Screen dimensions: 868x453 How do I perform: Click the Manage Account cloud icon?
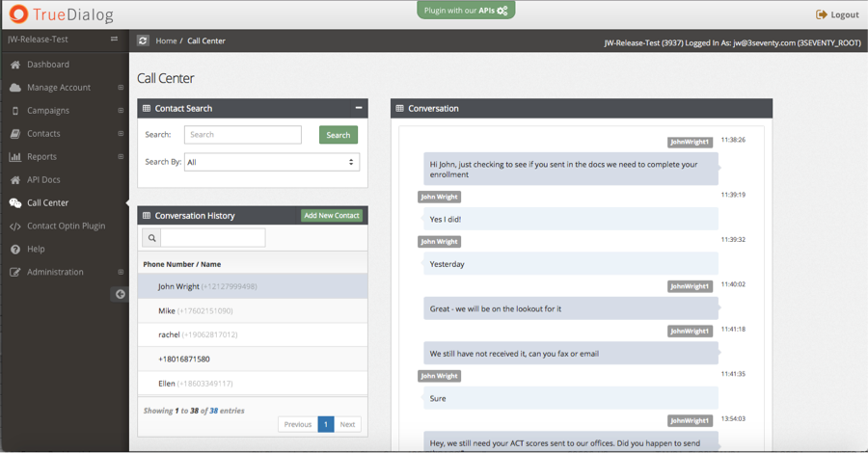pyautogui.click(x=14, y=88)
